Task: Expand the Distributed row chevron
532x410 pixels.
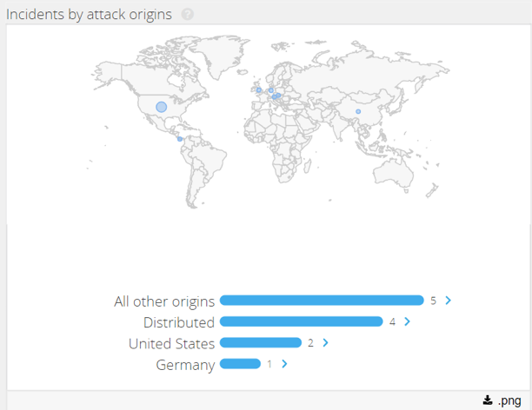Action: click(x=407, y=321)
